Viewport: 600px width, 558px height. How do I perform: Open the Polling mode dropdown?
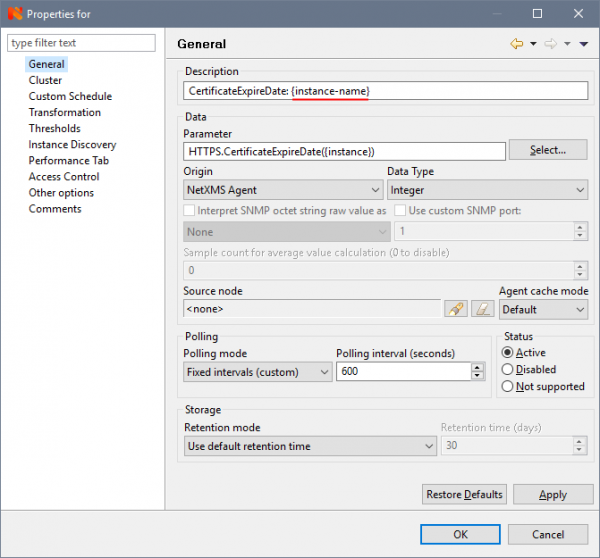click(x=257, y=371)
